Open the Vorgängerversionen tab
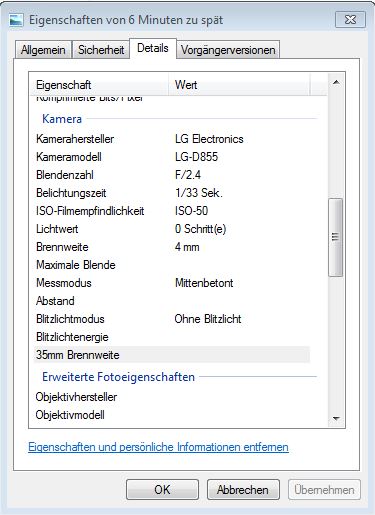This screenshot has height=515, width=375. pos(228,50)
